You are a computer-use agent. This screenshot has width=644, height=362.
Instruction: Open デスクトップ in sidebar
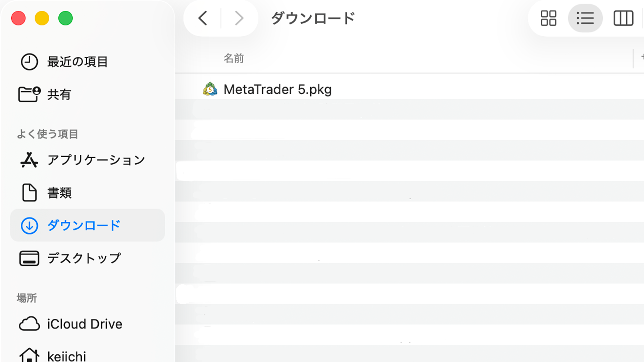tap(84, 258)
